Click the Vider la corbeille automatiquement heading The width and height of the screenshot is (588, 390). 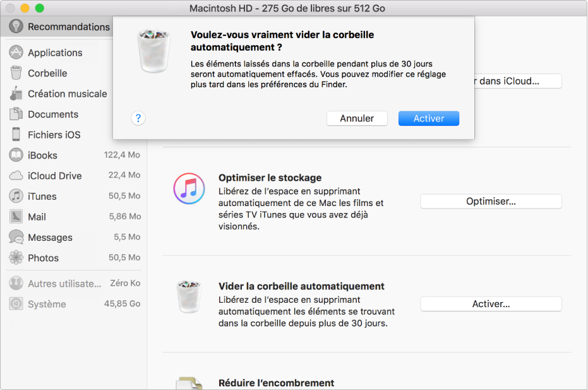click(301, 286)
